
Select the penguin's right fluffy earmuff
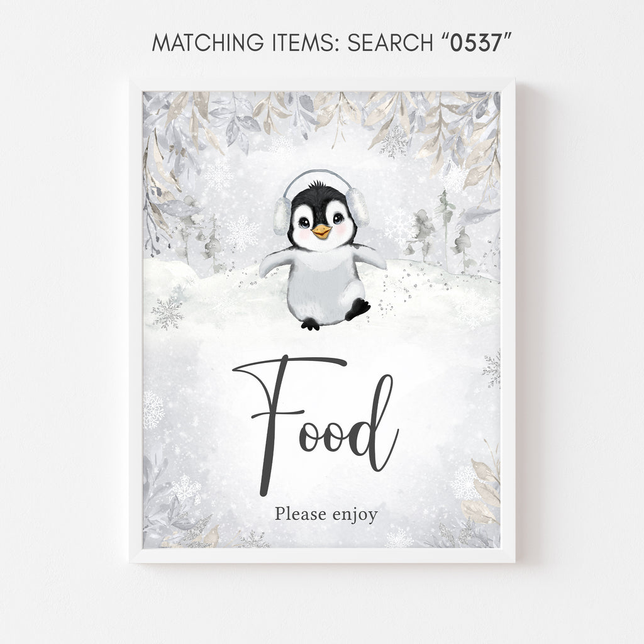357,207
